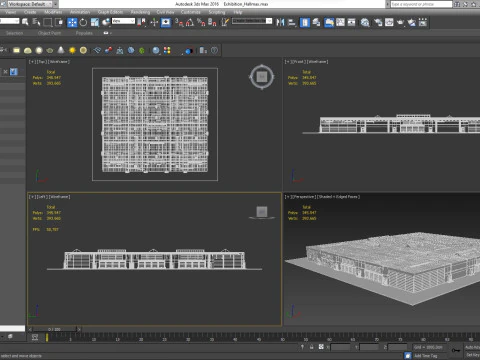
Task: Select the Select and Move tool
Action: tap(72, 22)
